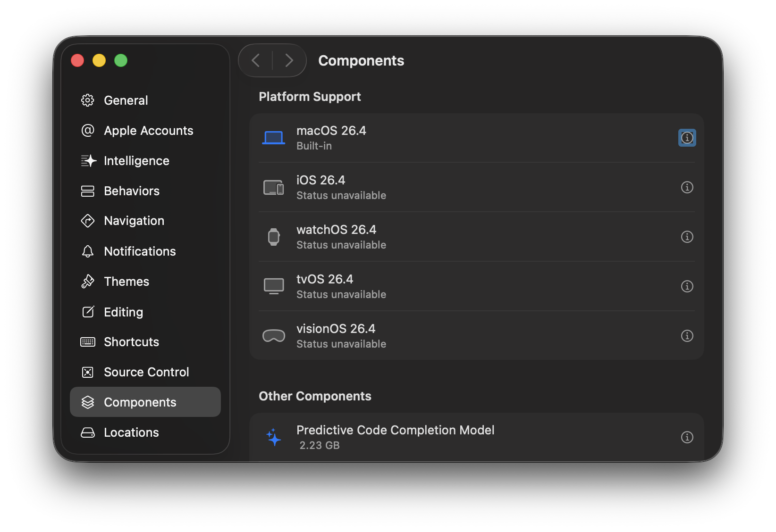Go back with the left chevron

pyautogui.click(x=256, y=60)
